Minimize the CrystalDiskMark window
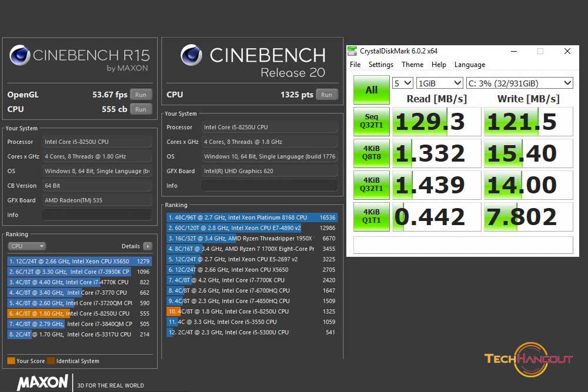 (514, 51)
